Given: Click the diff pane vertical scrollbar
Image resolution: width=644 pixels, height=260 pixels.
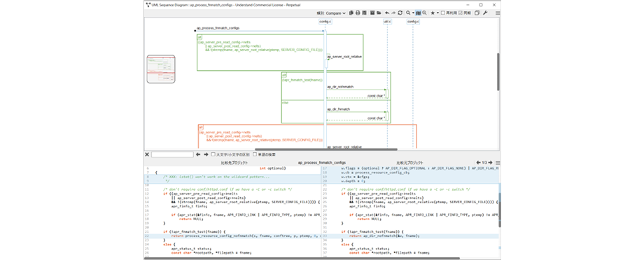Looking at the screenshot, I should (x=500, y=210).
